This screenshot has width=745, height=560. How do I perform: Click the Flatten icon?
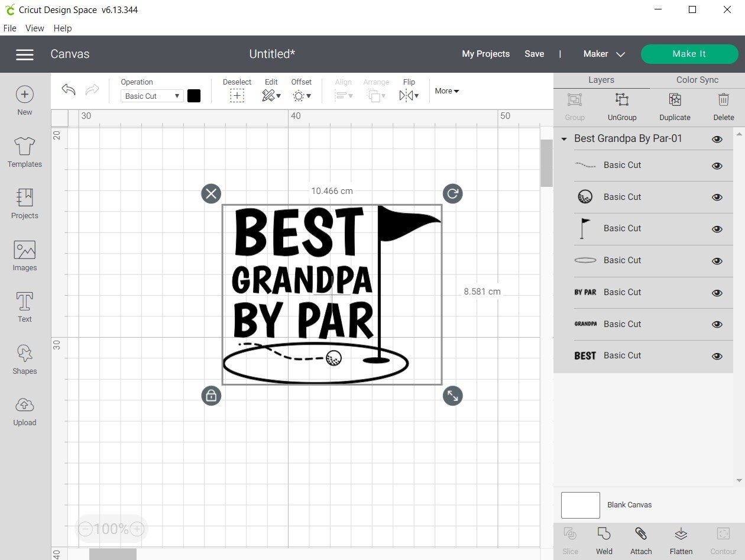click(x=681, y=538)
